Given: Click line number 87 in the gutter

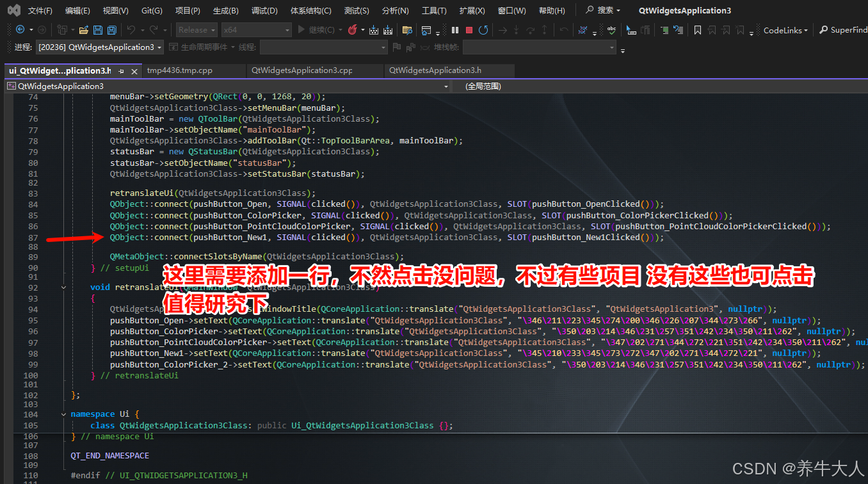Looking at the screenshot, I should click(x=33, y=238).
